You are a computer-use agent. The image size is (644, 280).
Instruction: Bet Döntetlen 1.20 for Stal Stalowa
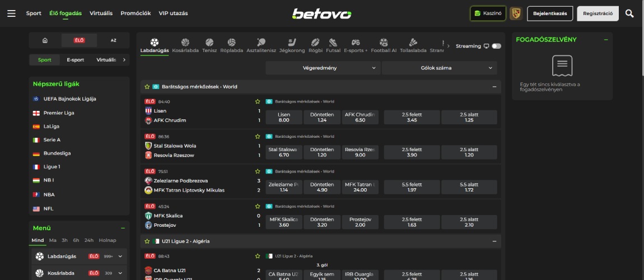[322, 152]
